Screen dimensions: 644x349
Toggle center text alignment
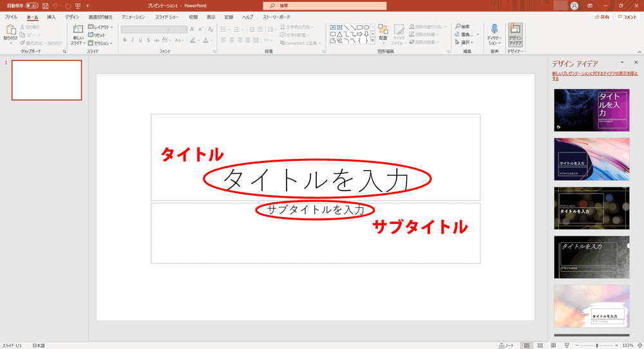tap(232, 40)
